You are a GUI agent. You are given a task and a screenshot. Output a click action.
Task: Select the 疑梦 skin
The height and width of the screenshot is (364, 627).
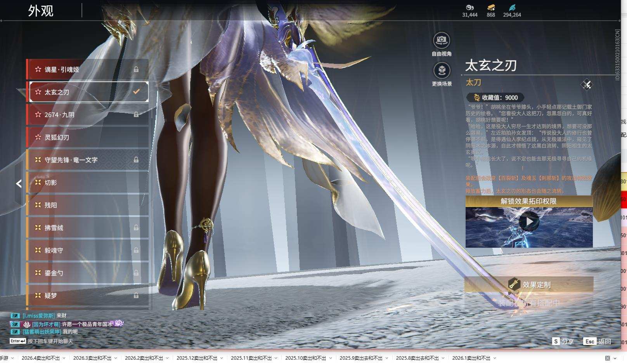pyautogui.click(x=88, y=295)
